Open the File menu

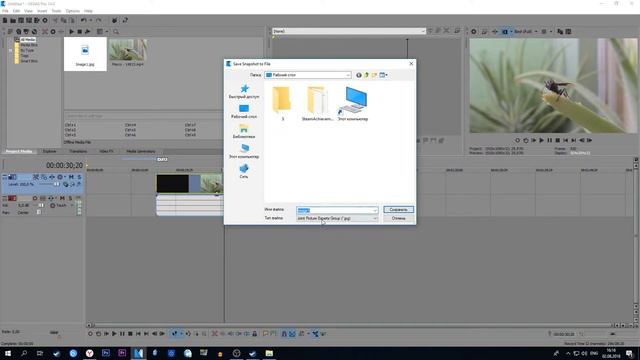5,11
